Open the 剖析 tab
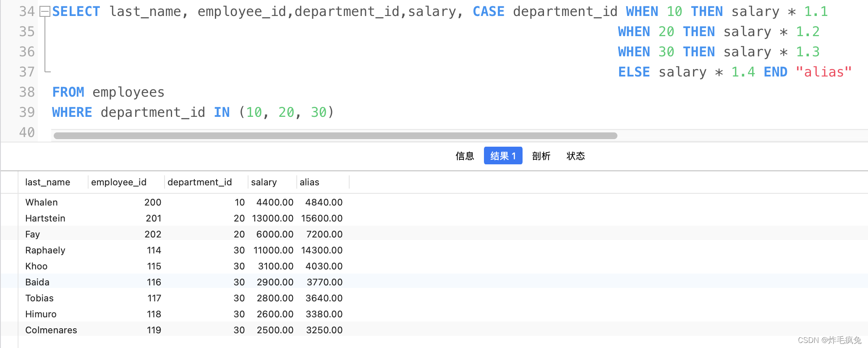The width and height of the screenshot is (868, 348). pyautogui.click(x=541, y=156)
